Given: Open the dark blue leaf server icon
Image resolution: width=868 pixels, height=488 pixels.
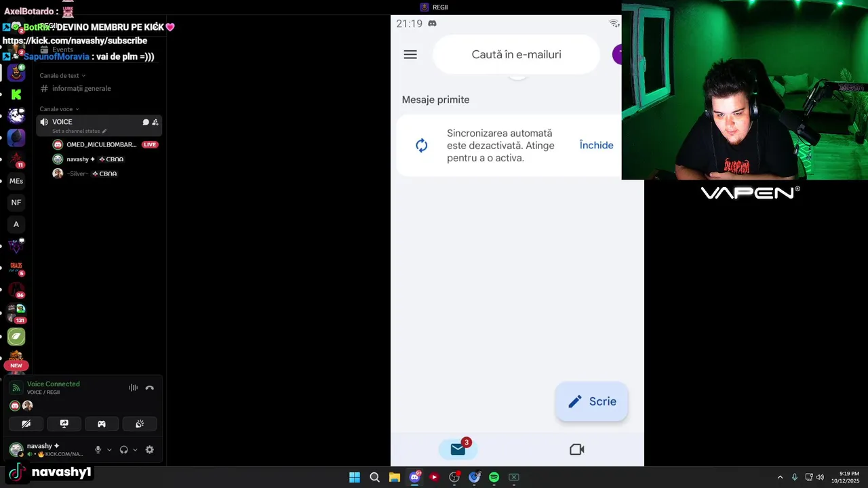Looking at the screenshot, I should click(16, 138).
